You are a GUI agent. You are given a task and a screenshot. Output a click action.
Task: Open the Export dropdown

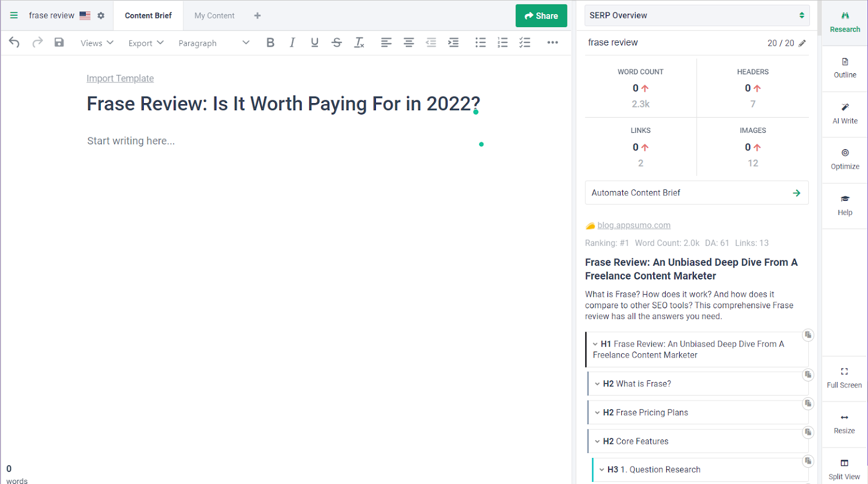click(x=146, y=43)
